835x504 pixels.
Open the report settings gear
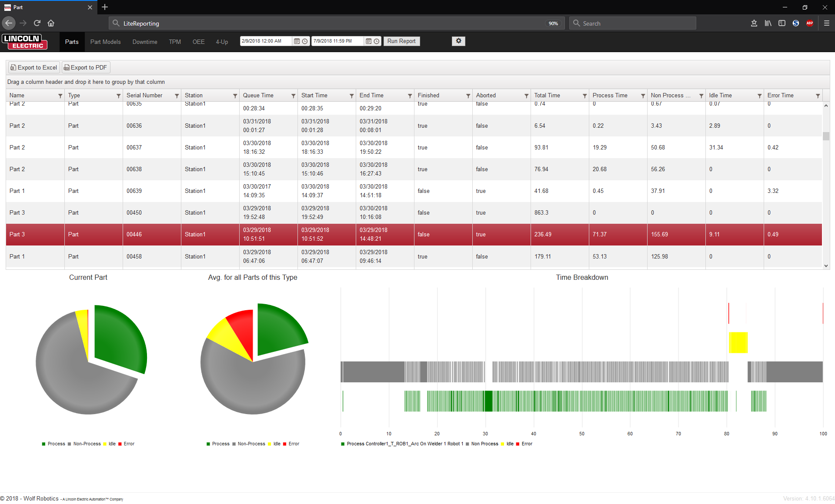point(458,41)
